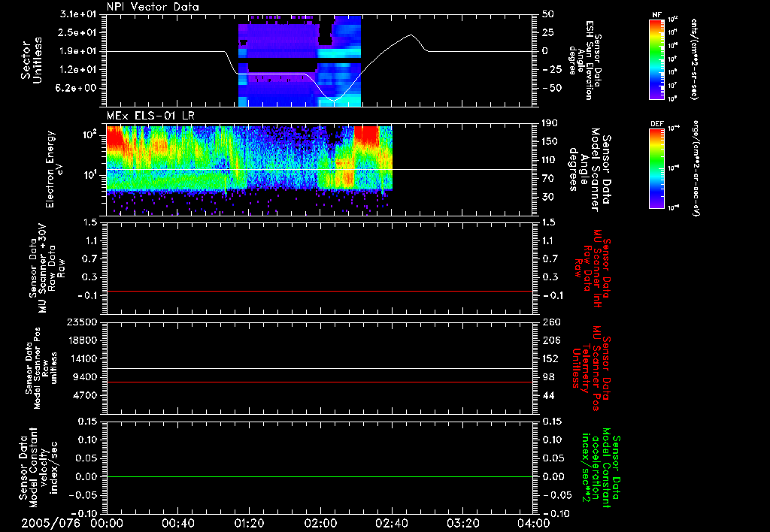The image size is (770, 532).
Task: Click the "98" telemetry tick value
Action: (x=548, y=377)
